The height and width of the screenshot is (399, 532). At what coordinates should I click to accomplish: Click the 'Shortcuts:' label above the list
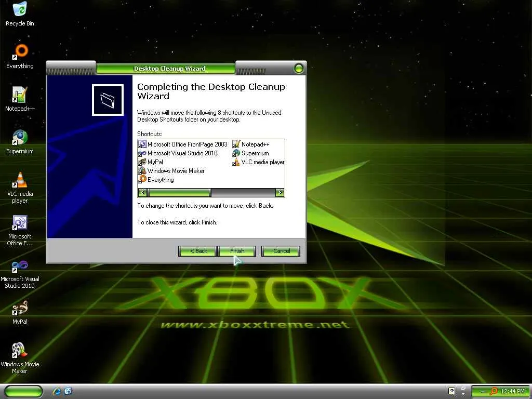150,134
